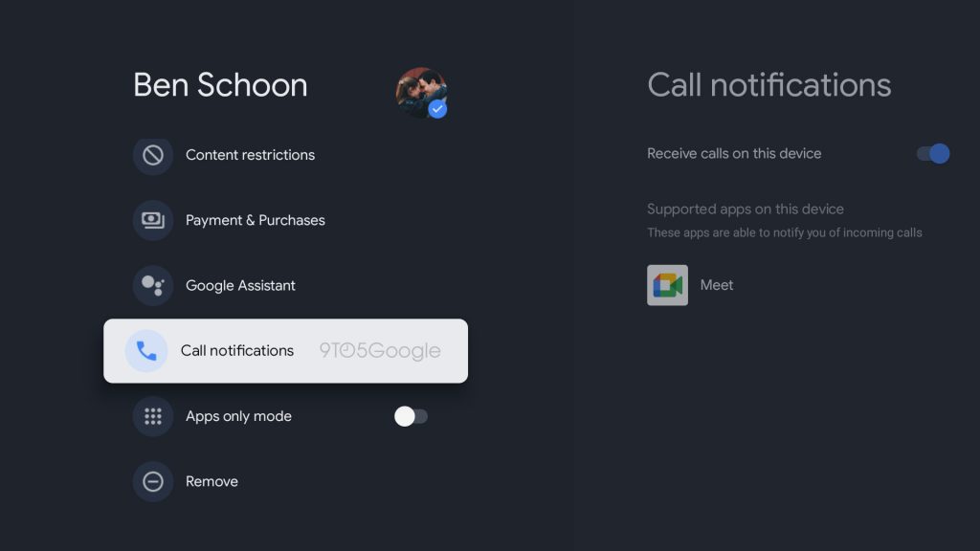980x551 pixels.
Task: Select the Remove account option
Action: [x=212, y=482]
